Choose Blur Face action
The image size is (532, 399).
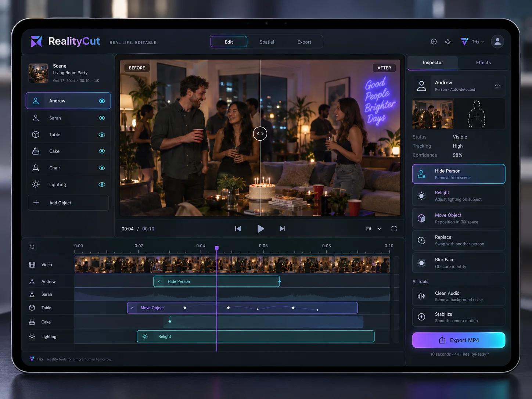[x=459, y=263]
